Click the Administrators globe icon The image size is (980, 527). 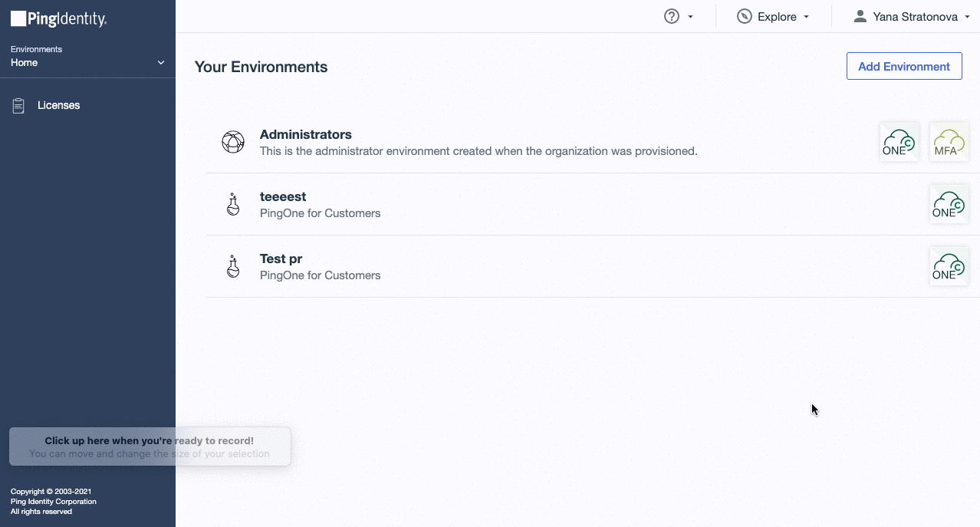(x=233, y=142)
